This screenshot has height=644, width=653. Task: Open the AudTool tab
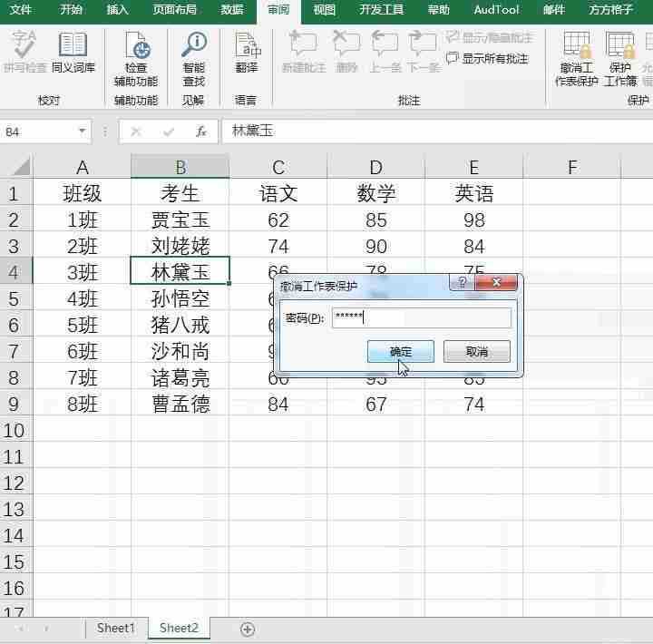tap(496, 9)
